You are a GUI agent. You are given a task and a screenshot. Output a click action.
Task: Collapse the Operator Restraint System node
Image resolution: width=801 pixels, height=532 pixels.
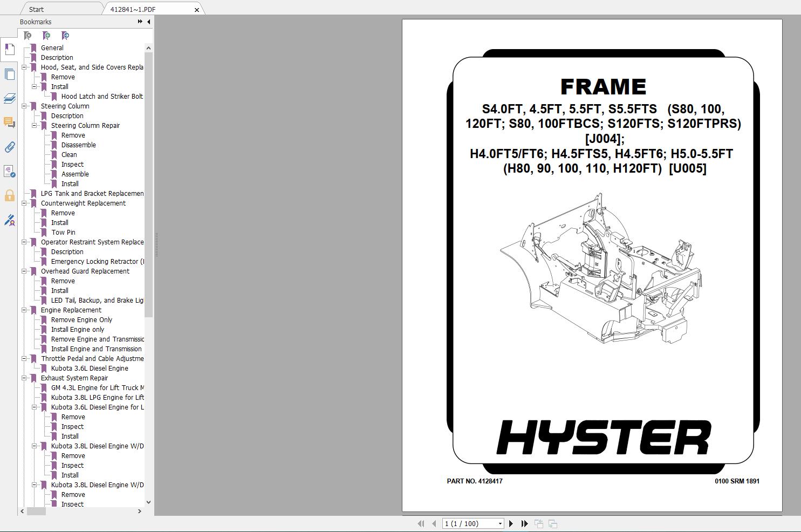[x=24, y=242]
